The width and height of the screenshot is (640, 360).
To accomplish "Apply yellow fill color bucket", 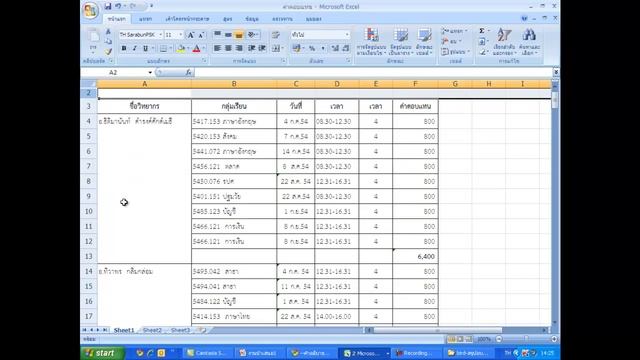I will coord(181,49).
